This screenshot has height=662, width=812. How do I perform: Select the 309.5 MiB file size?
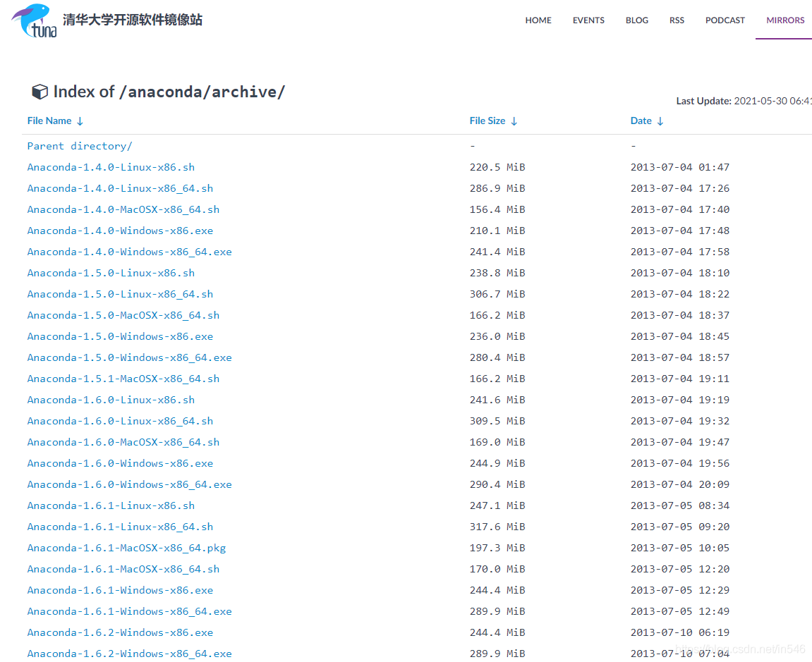(x=497, y=422)
